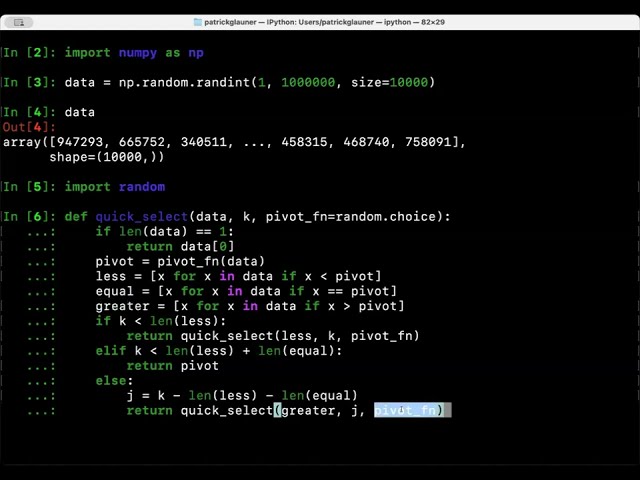
Task: Click the 'In [6]:' prompt
Action: tap(29, 216)
